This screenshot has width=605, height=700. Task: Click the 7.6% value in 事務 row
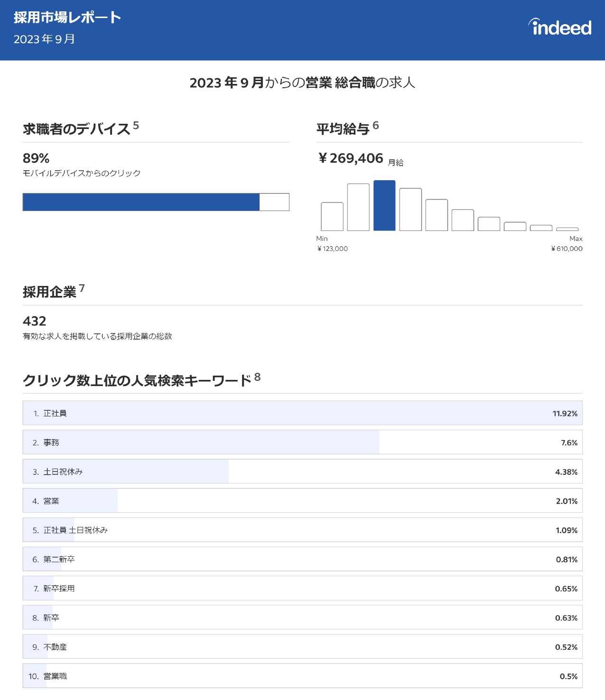[x=569, y=442]
